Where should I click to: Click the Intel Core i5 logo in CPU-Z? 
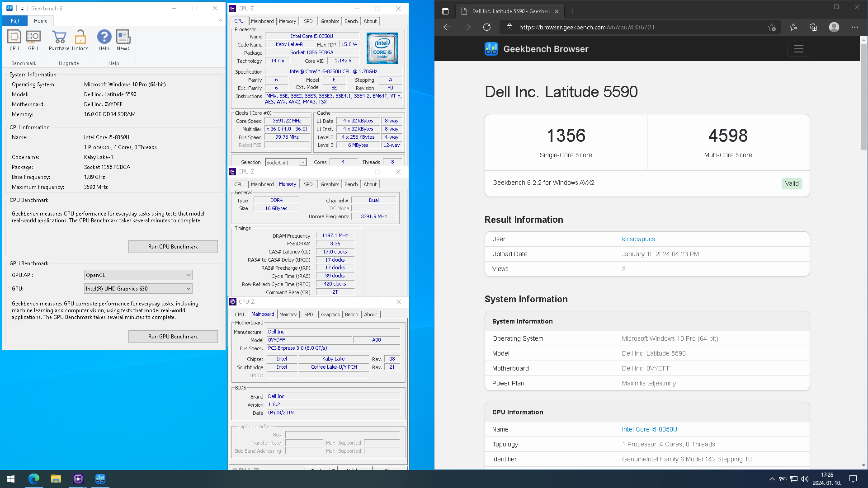(x=382, y=48)
